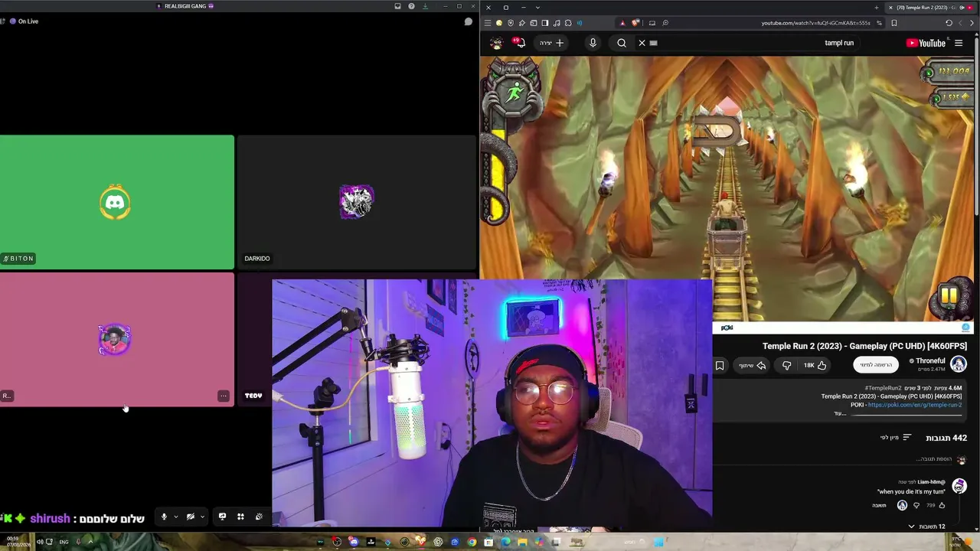Image resolution: width=980 pixels, height=551 pixels.
Task: Click the Discord download icon in title bar
Action: pyautogui.click(x=425, y=6)
